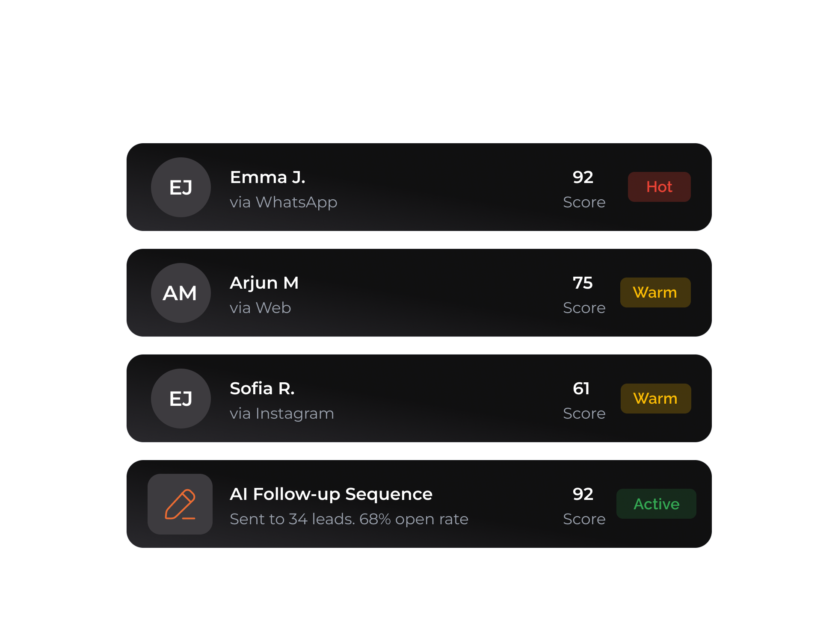Screen dimensions: 838x644
Task: Click Sofia R.'s score of 61
Action: tap(581, 388)
